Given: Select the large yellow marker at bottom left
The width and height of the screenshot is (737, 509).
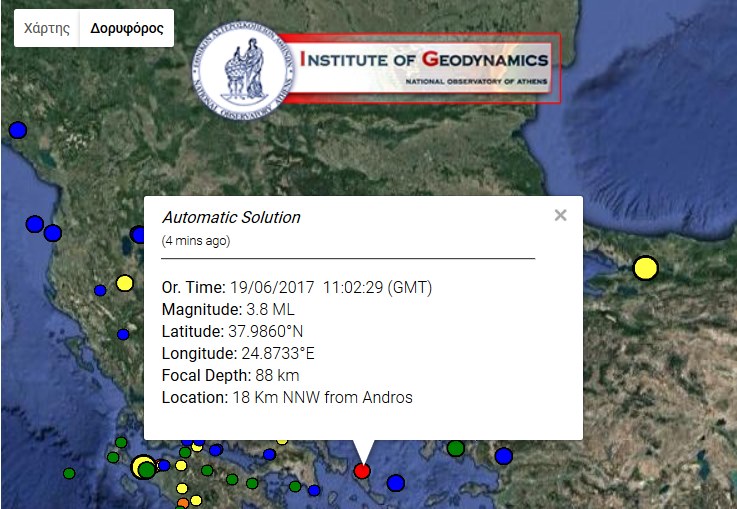Looking at the screenshot, I should [142, 466].
